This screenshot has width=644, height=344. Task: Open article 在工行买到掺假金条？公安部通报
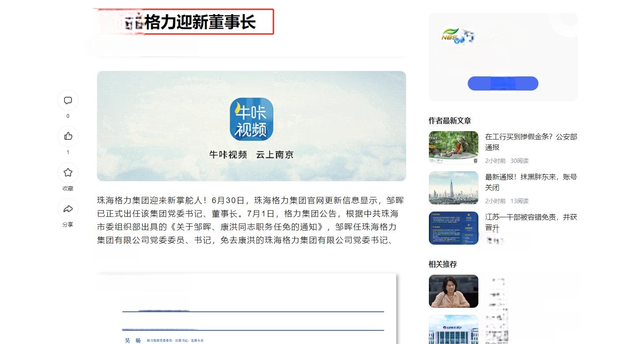tap(531, 142)
